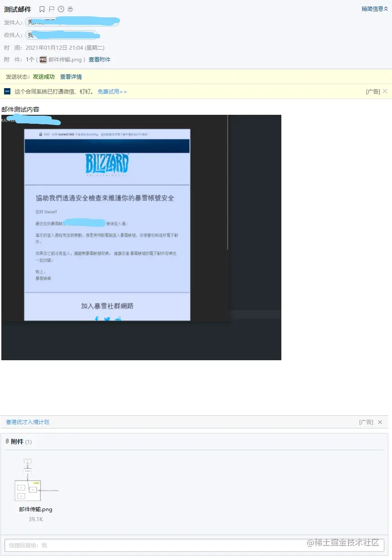Click the 2021年01月12日 21:04 timestamp
Image resolution: width=392 pixels, height=560 pixels.
[x=65, y=47]
